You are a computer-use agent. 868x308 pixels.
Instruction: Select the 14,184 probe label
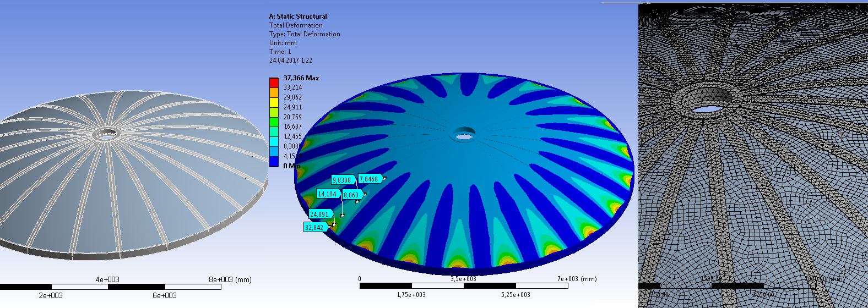328,194
